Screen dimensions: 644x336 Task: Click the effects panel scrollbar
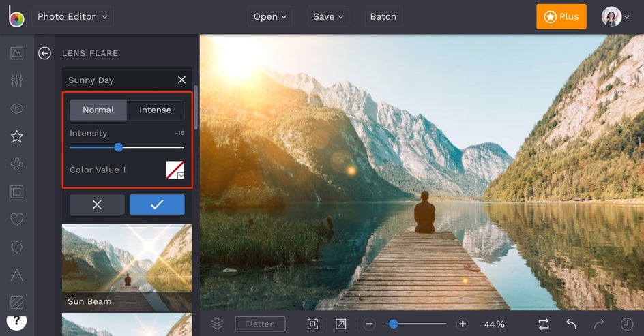(196, 108)
